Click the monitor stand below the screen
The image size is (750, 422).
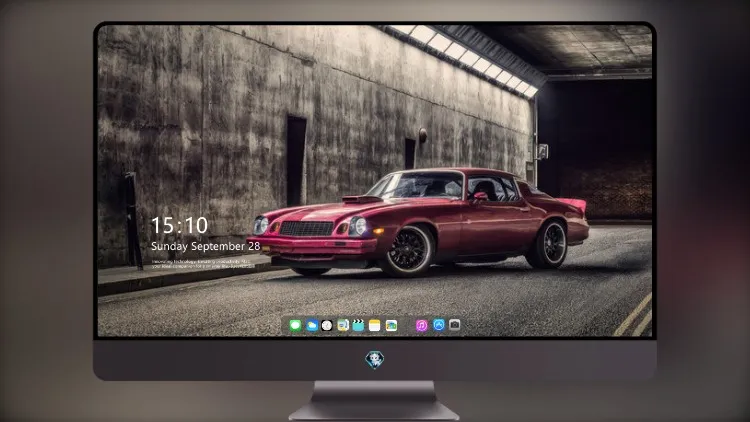(374, 401)
